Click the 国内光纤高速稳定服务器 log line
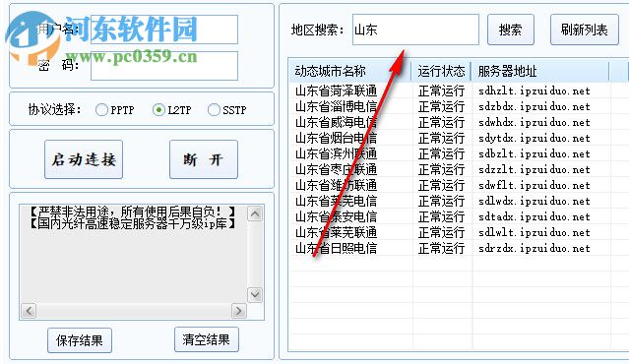This screenshot has width=629, height=364. pos(132,223)
